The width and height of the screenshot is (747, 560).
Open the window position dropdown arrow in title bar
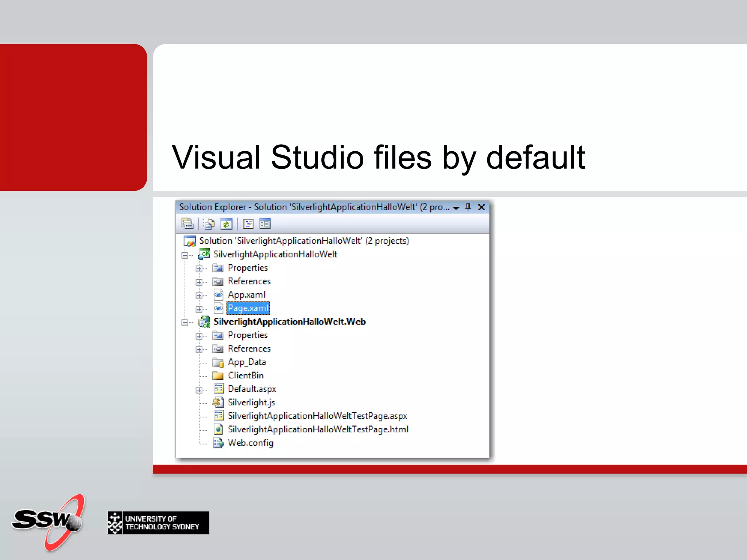(456, 208)
